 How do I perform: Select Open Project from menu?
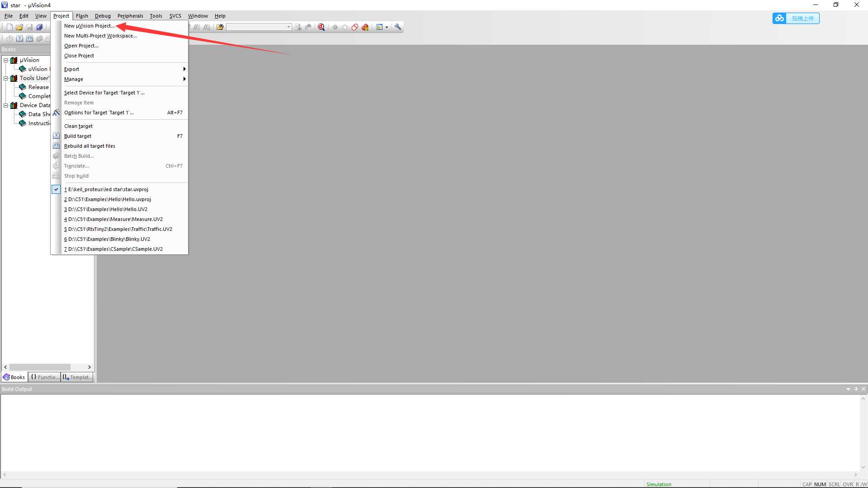click(x=81, y=45)
